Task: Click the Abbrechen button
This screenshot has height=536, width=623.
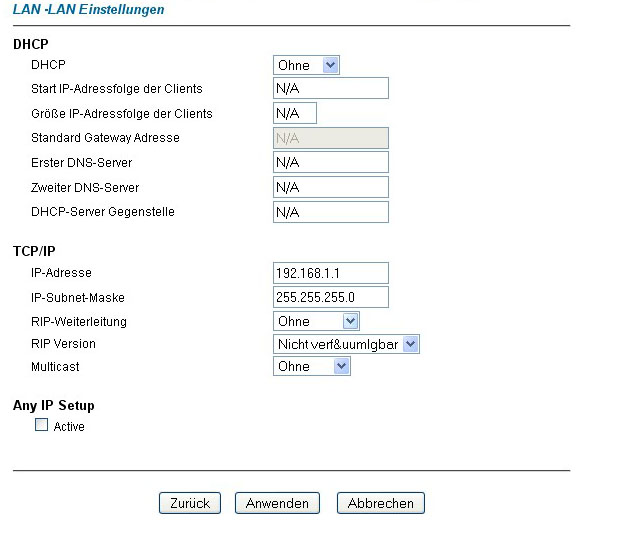Action: (380, 503)
